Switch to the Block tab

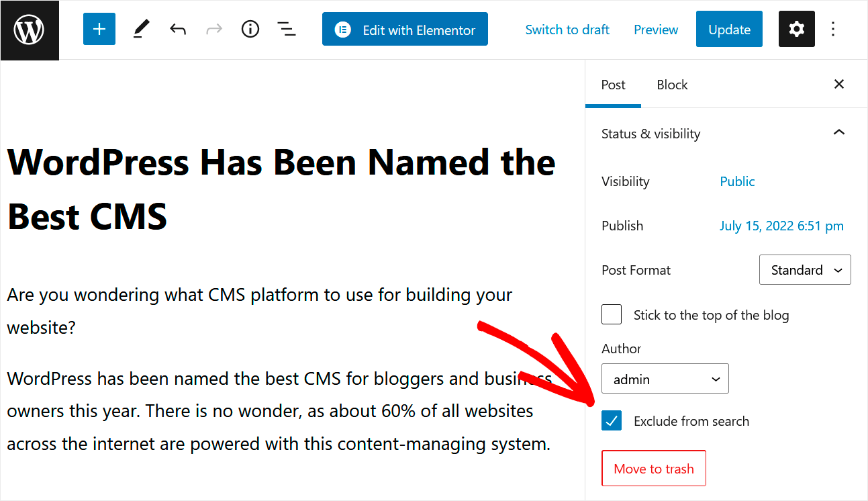671,85
